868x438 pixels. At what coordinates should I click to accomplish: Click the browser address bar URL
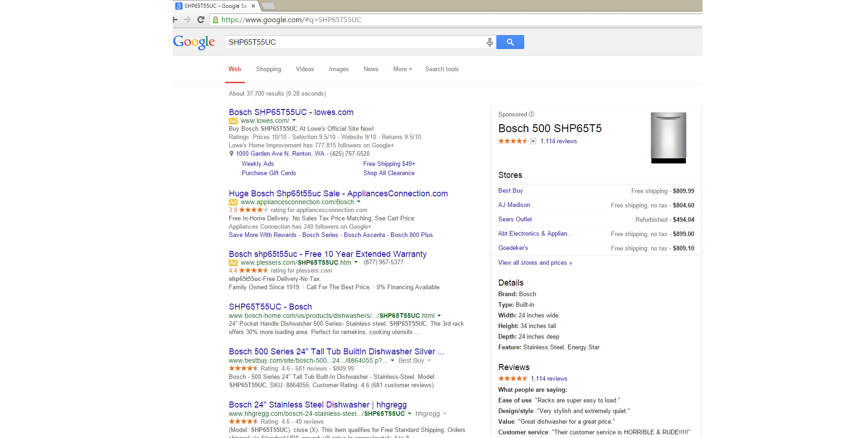click(291, 19)
